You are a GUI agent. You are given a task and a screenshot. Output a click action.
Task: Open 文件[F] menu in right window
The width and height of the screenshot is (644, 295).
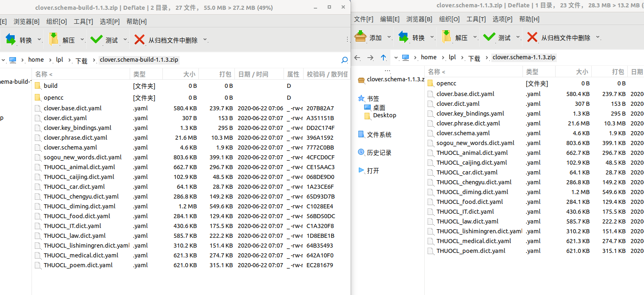pyautogui.click(x=364, y=19)
